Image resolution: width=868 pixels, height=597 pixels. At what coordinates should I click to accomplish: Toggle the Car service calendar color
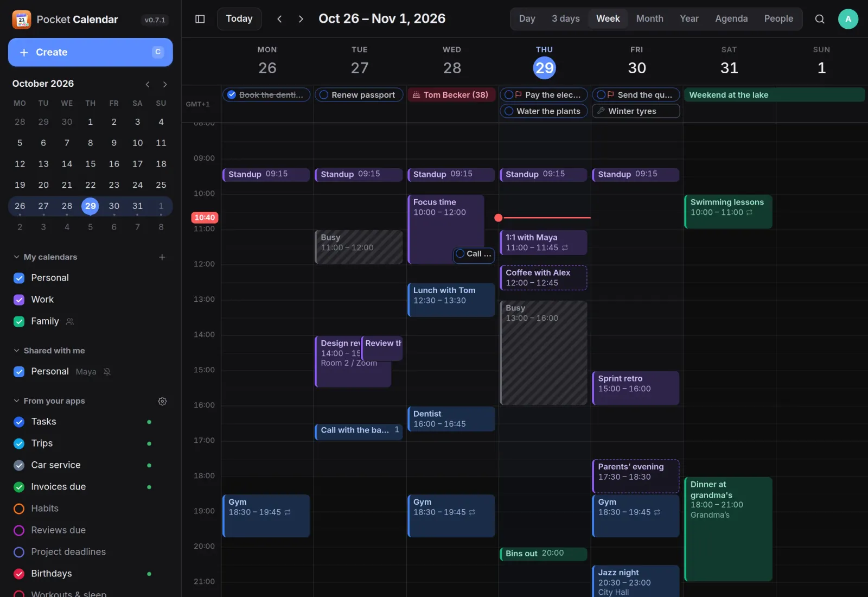tap(19, 465)
